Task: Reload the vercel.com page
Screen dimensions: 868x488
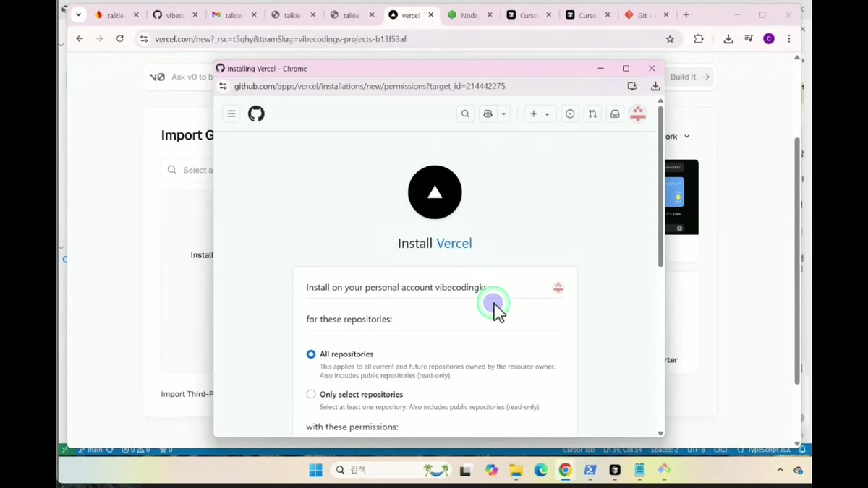Action: [x=119, y=39]
